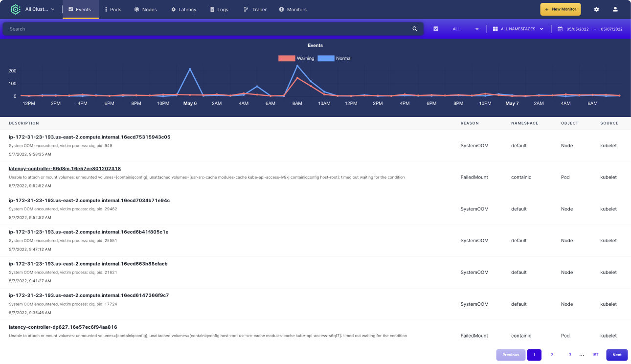
Task: Go to page 1 of results
Action: (534, 355)
